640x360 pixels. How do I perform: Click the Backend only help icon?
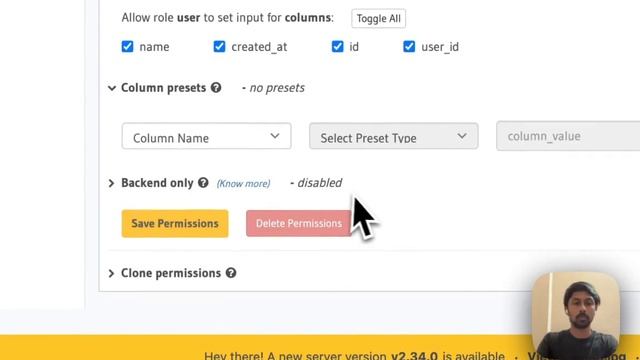point(203,183)
